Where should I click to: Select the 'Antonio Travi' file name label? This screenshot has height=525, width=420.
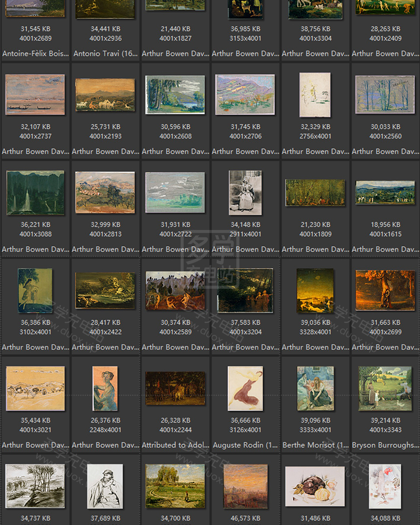coord(105,54)
